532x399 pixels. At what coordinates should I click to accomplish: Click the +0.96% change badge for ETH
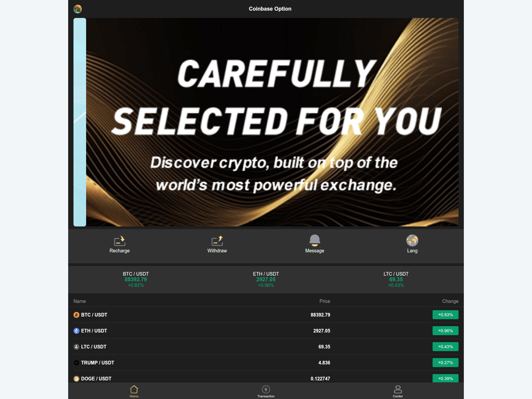(x=446, y=331)
